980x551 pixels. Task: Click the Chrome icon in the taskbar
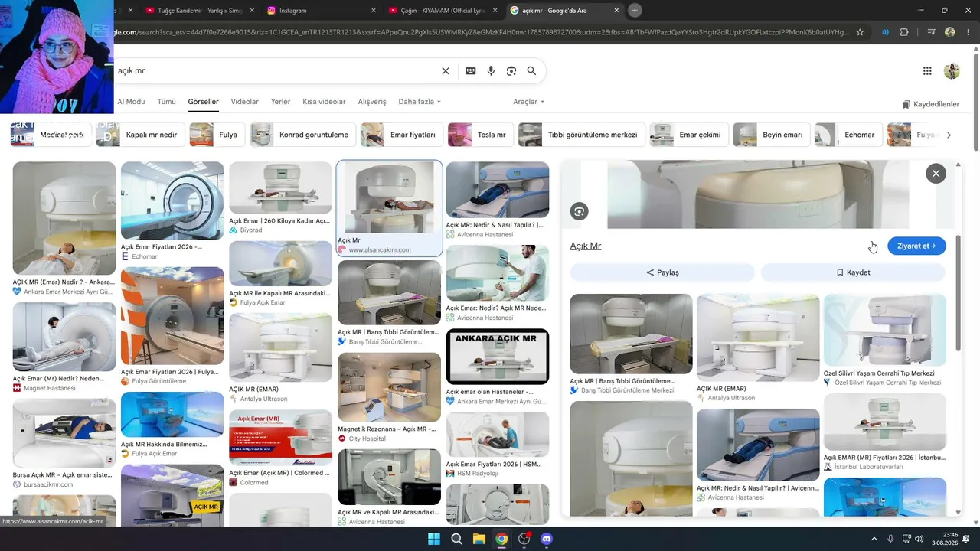(x=501, y=539)
